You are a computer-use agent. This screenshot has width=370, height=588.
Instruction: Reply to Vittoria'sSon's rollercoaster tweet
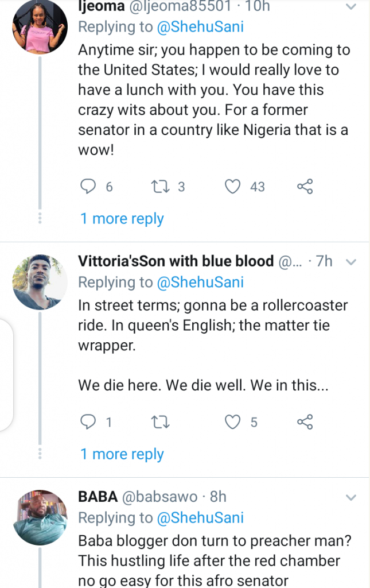tap(88, 423)
